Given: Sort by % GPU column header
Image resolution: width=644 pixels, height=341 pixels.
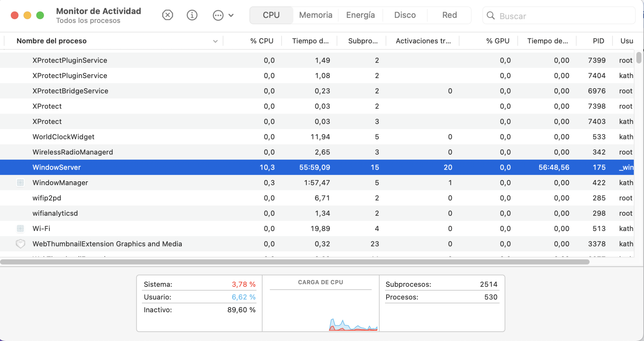Looking at the screenshot, I should pyautogui.click(x=498, y=41).
